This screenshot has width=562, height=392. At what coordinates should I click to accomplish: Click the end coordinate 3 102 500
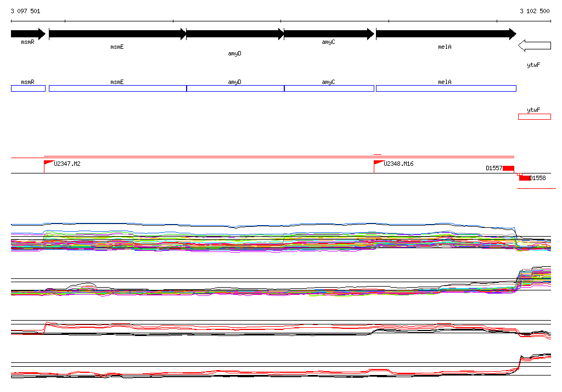click(535, 11)
